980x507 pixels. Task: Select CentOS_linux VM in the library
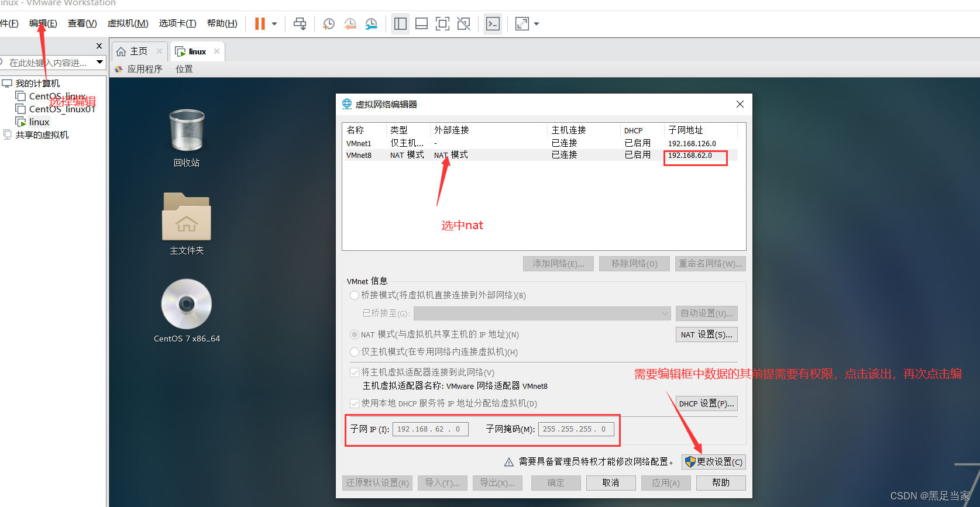(57, 96)
